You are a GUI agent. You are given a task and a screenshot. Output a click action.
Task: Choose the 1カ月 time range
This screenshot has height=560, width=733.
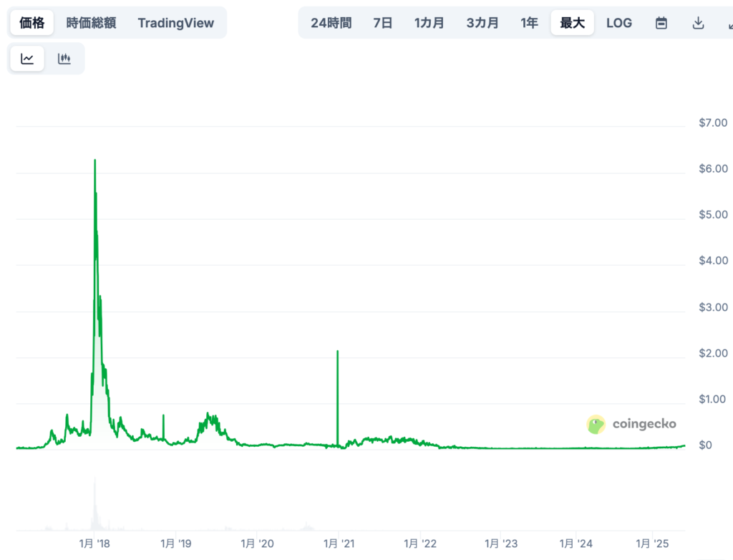click(429, 22)
